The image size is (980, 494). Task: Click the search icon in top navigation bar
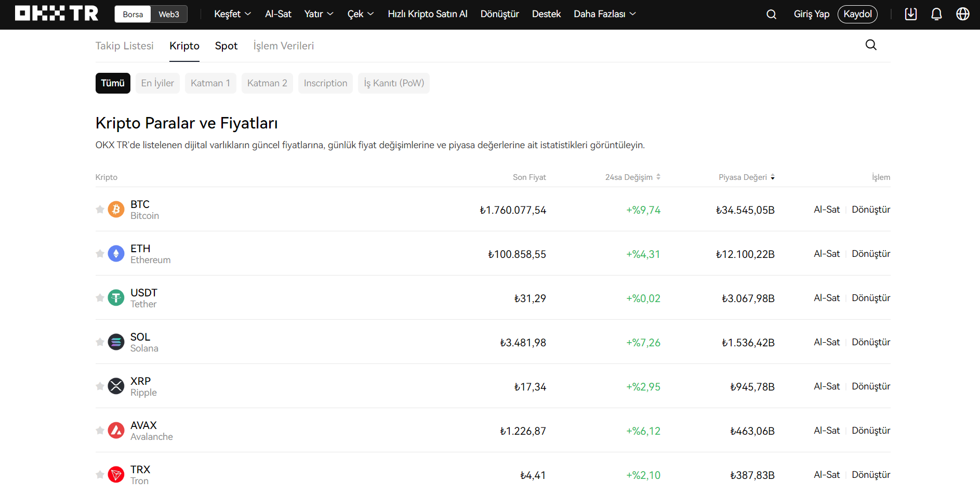pyautogui.click(x=771, y=15)
